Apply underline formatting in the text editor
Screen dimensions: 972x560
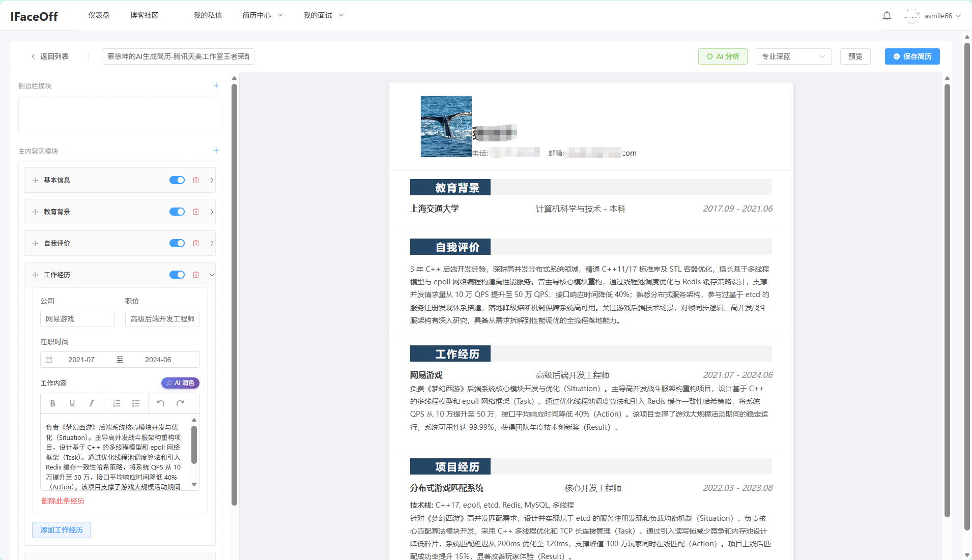pos(72,403)
